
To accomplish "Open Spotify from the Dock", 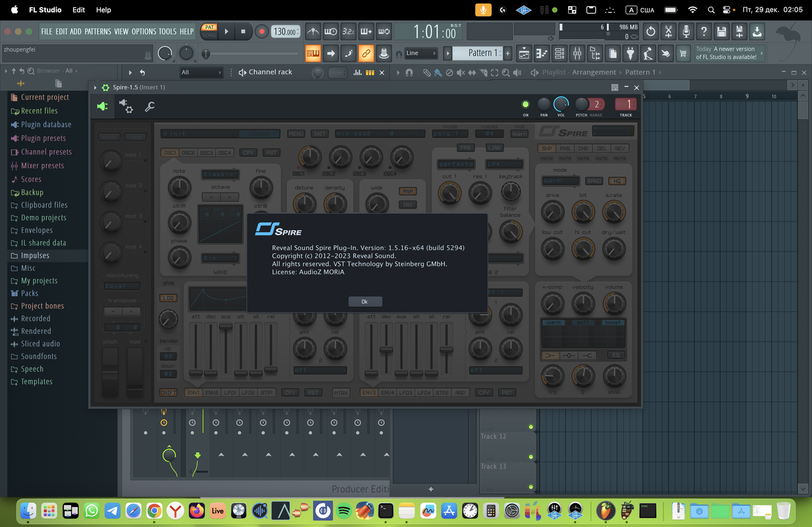I will (343, 510).
